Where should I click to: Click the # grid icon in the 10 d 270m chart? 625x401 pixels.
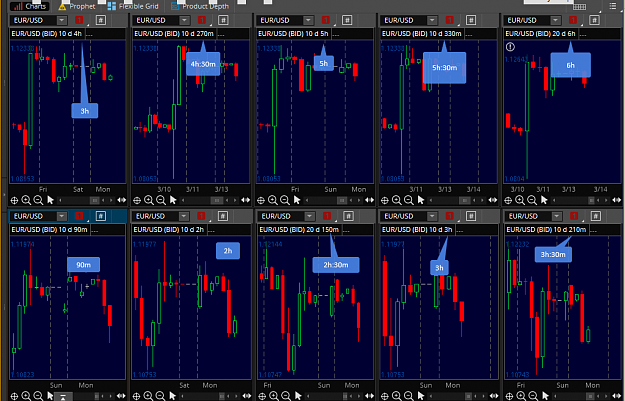pos(223,20)
